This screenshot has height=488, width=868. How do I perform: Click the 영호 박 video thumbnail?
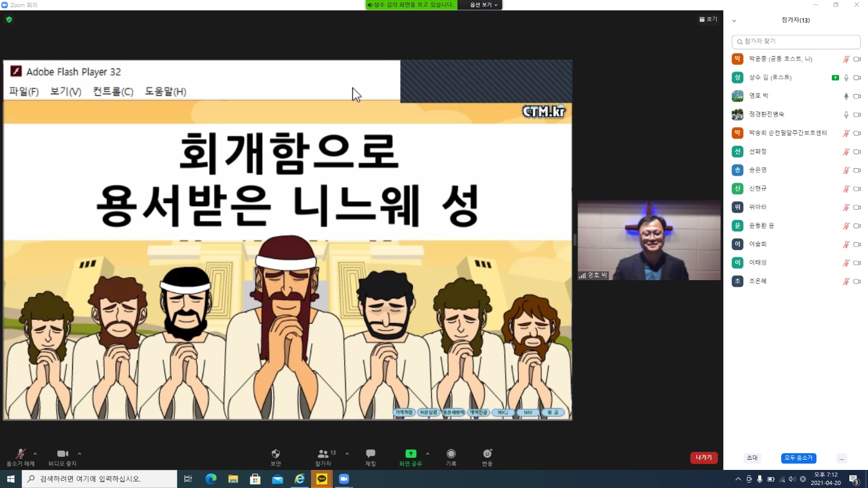pos(649,240)
